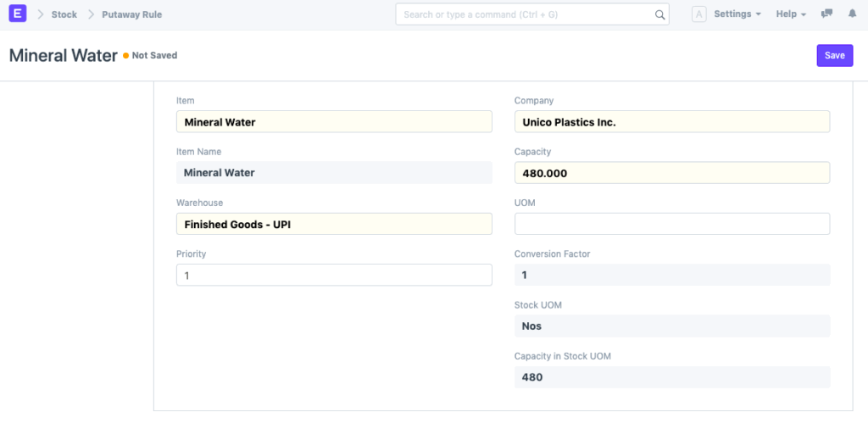Click the Capacity field showing 480.000
This screenshot has width=868, height=429.
tap(671, 173)
